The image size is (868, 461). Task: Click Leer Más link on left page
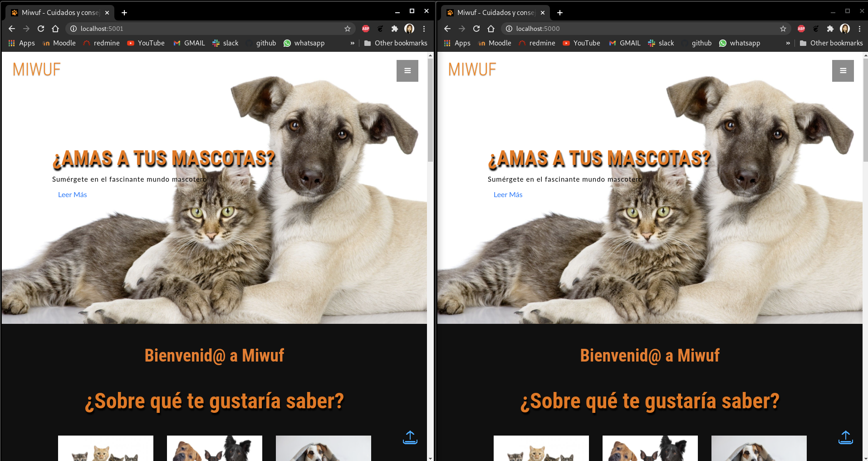(72, 195)
